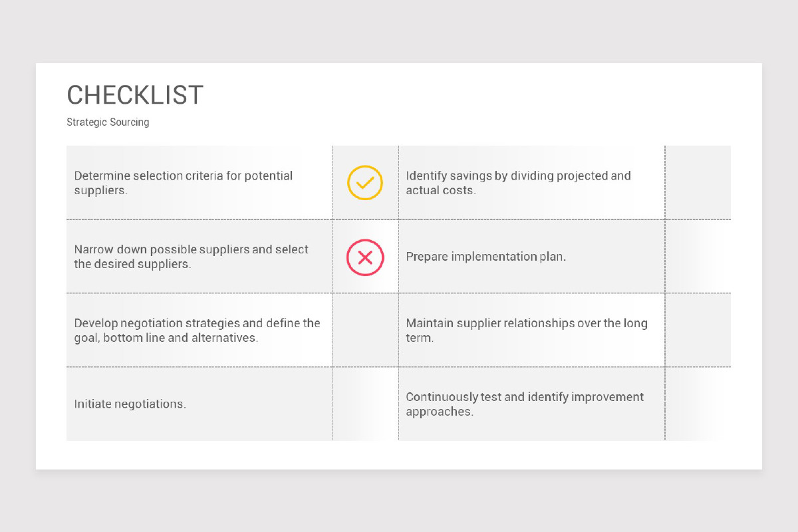Click 'Narrow down possible suppliers' checklist item

tap(192, 257)
